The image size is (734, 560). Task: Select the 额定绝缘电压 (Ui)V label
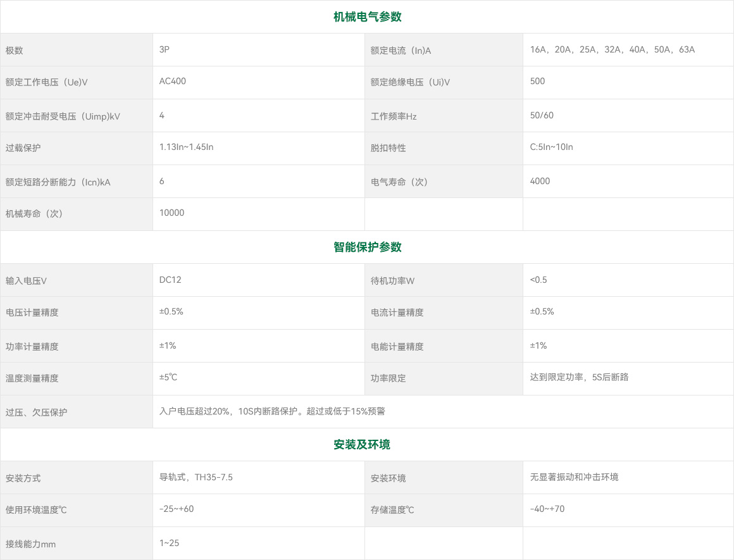point(410,82)
